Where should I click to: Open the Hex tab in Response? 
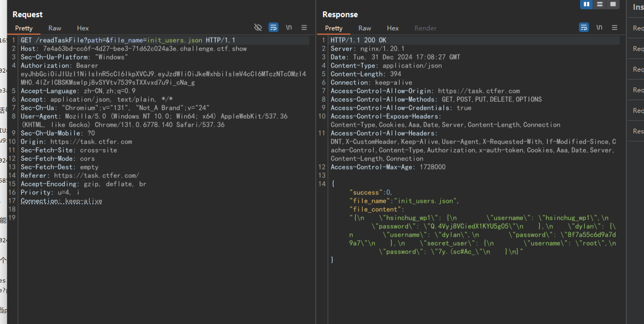[x=393, y=28]
